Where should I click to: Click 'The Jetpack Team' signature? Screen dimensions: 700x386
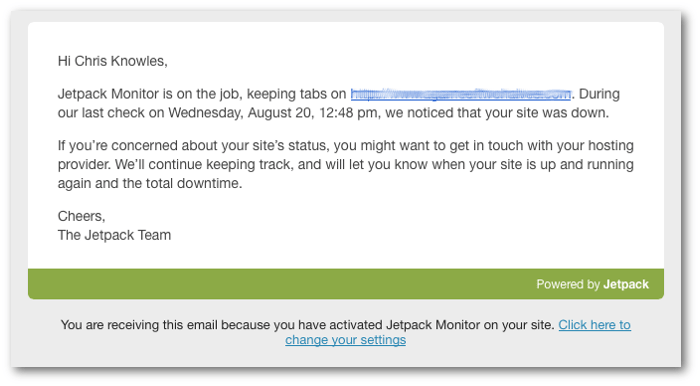(x=114, y=235)
